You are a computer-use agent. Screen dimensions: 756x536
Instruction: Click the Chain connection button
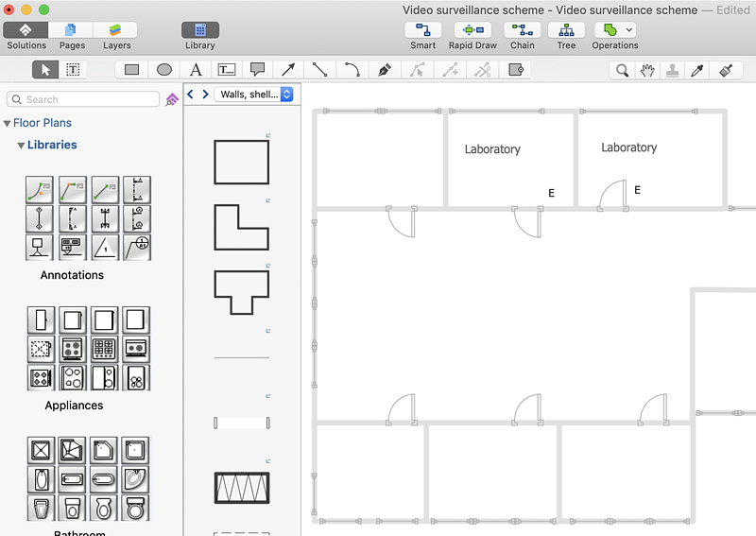pyautogui.click(x=523, y=30)
